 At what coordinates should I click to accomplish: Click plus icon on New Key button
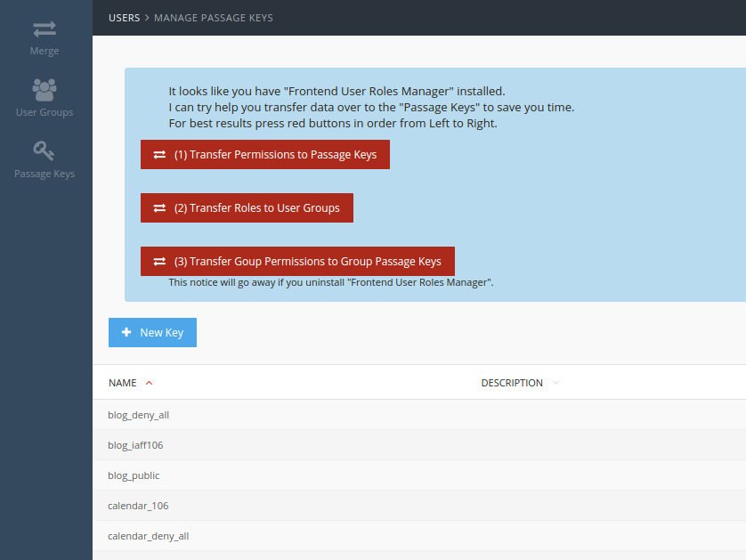click(x=126, y=332)
